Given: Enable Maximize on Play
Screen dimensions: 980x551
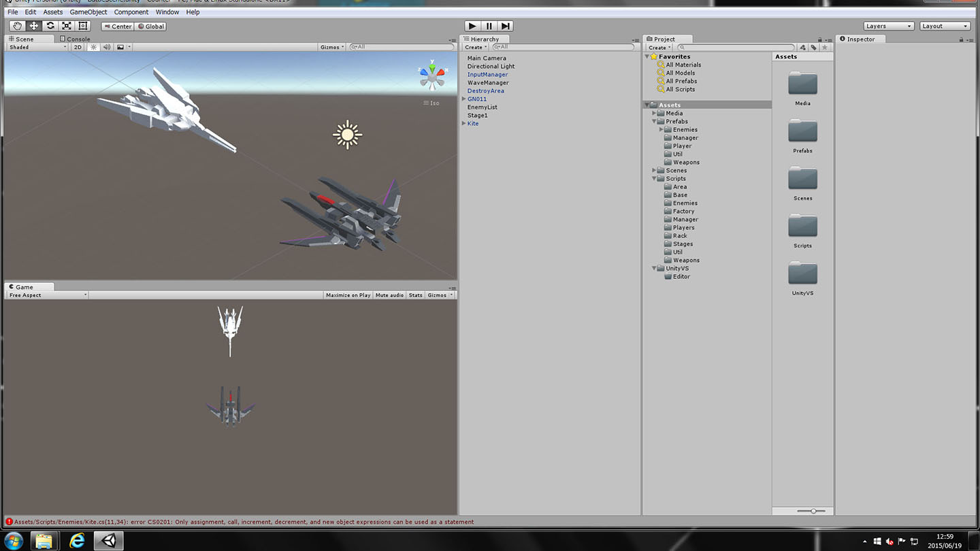Looking at the screenshot, I should [348, 295].
